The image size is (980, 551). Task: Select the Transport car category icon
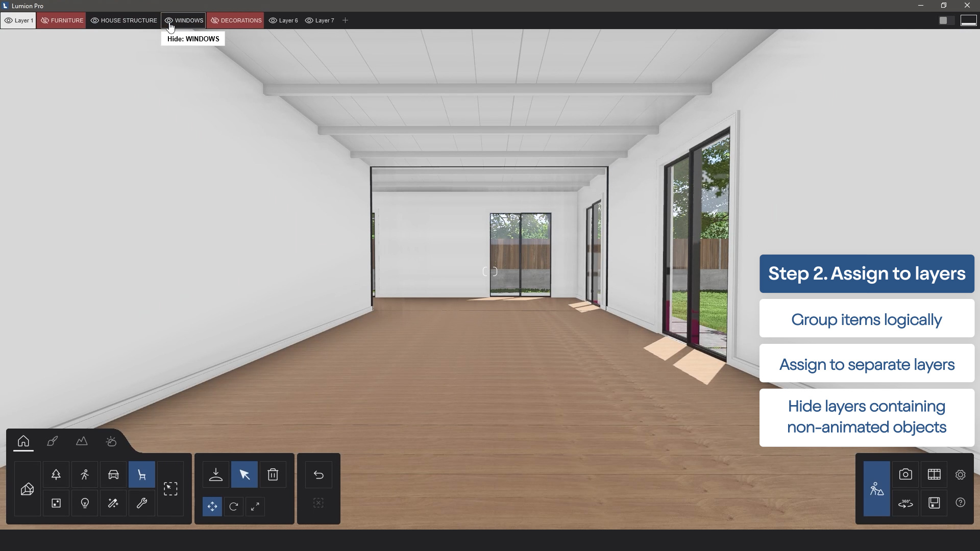pyautogui.click(x=113, y=475)
